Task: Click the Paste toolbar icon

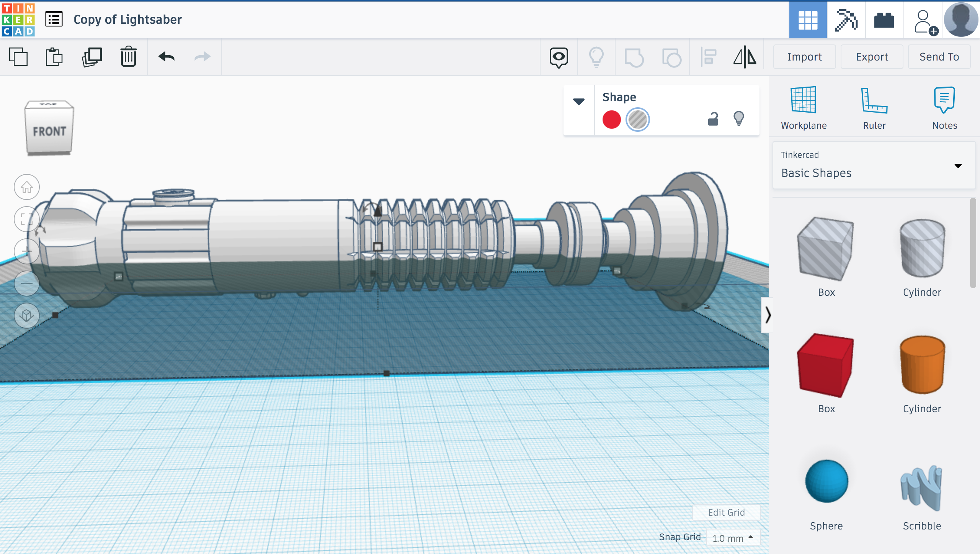Action: (54, 57)
